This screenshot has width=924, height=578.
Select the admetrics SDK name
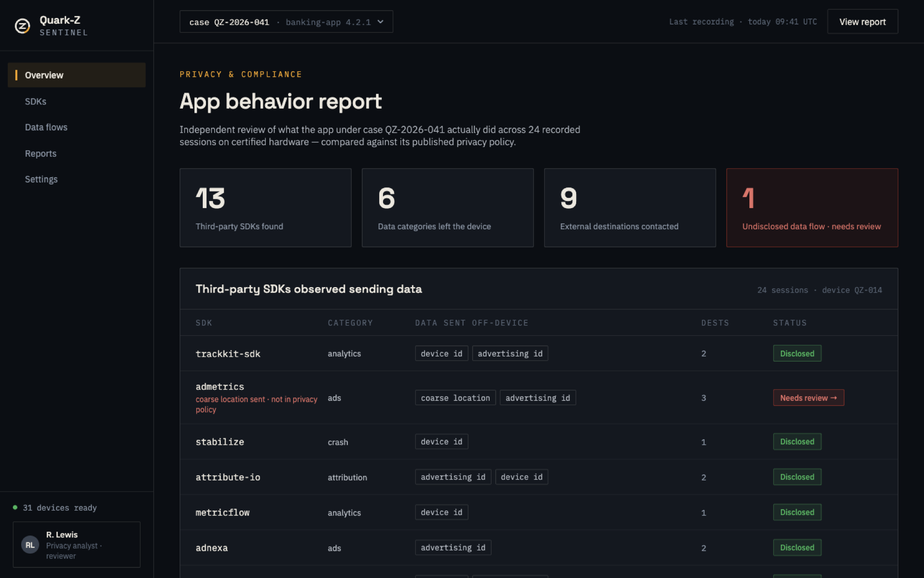(219, 387)
